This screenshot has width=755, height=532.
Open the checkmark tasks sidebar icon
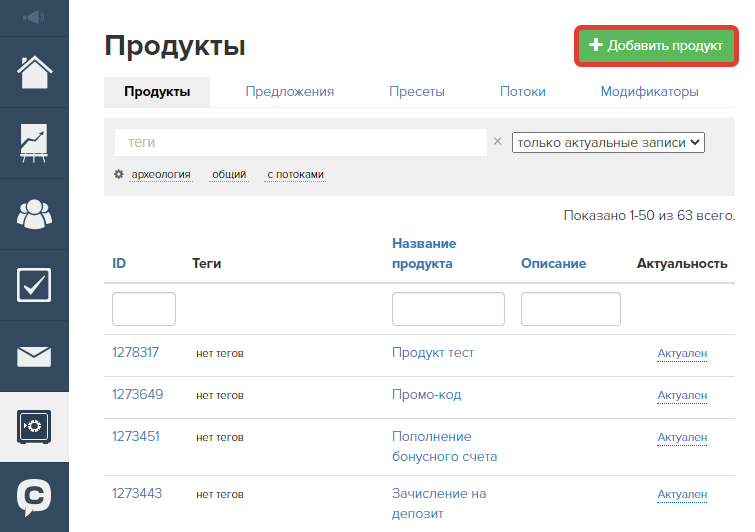point(34,285)
